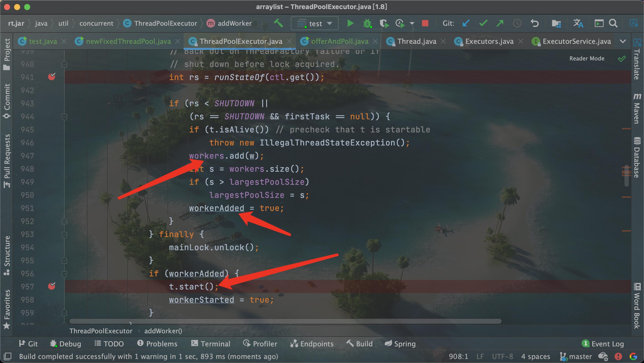The height and width of the screenshot is (363, 644).
Task: Open Project Structure folder icon
Action: pyautogui.click(x=556, y=23)
